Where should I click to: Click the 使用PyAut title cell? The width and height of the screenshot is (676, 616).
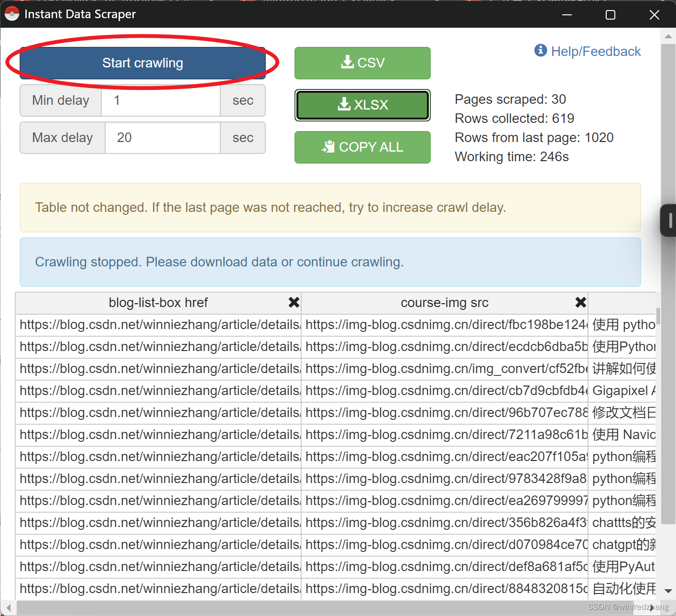[622, 567]
